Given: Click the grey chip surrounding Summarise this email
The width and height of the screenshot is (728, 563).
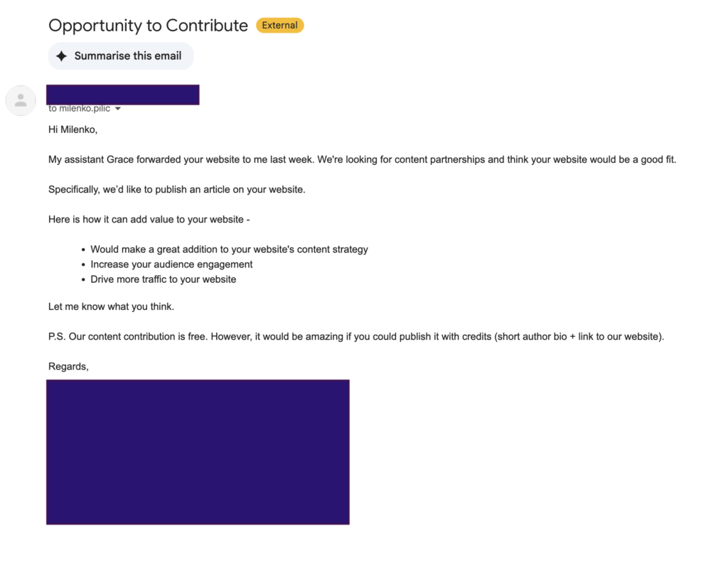Looking at the screenshot, I should coord(121,55).
